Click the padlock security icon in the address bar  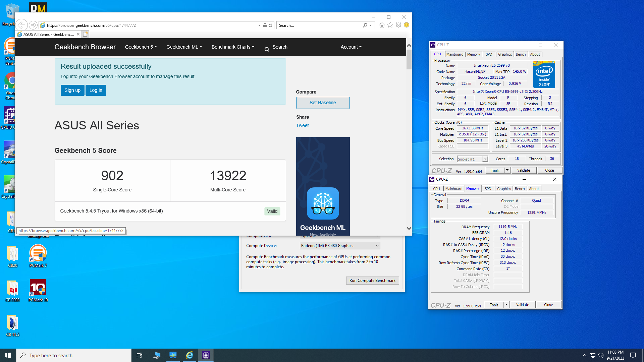(265, 25)
